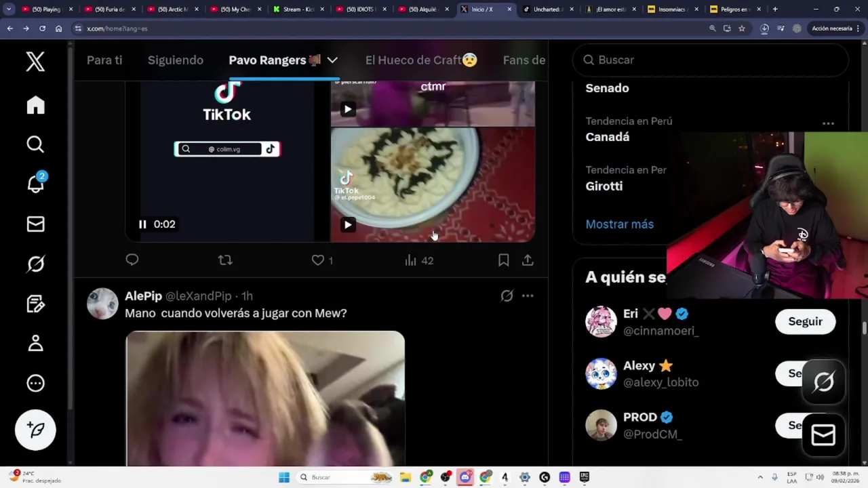This screenshot has width=868, height=488.
Task: Bookmark this page with the star icon
Action: click(x=742, y=28)
